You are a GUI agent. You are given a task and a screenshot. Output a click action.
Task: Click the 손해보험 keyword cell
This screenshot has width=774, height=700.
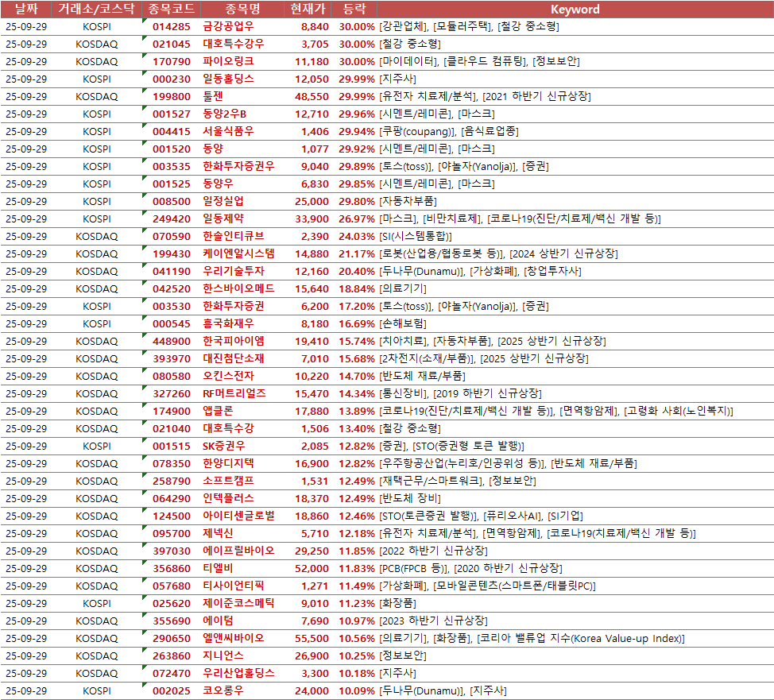[403, 324]
